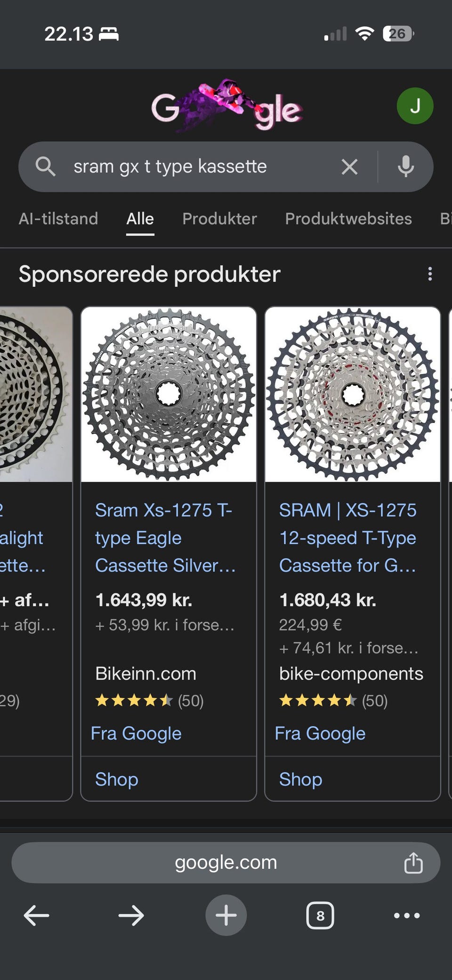Viewport: 452px width, 980px height.
Task: Switch to the AI-tilstand tab
Action: (x=58, y=219)
